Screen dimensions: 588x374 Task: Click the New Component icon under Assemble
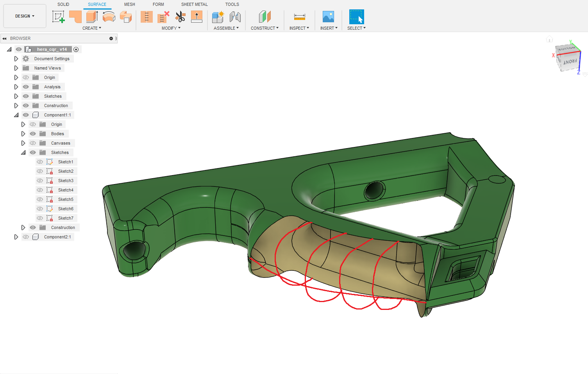[x=217, y=17]
